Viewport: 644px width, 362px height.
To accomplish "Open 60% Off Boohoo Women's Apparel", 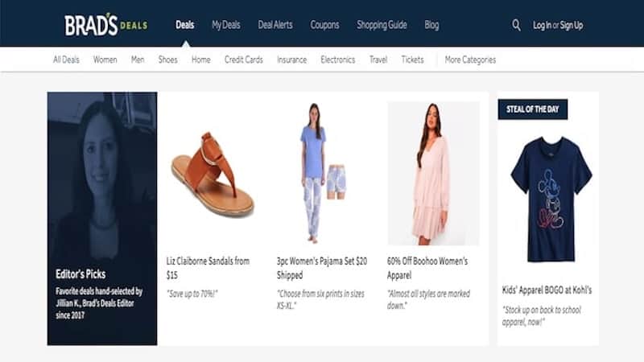I will coord(427,268).
